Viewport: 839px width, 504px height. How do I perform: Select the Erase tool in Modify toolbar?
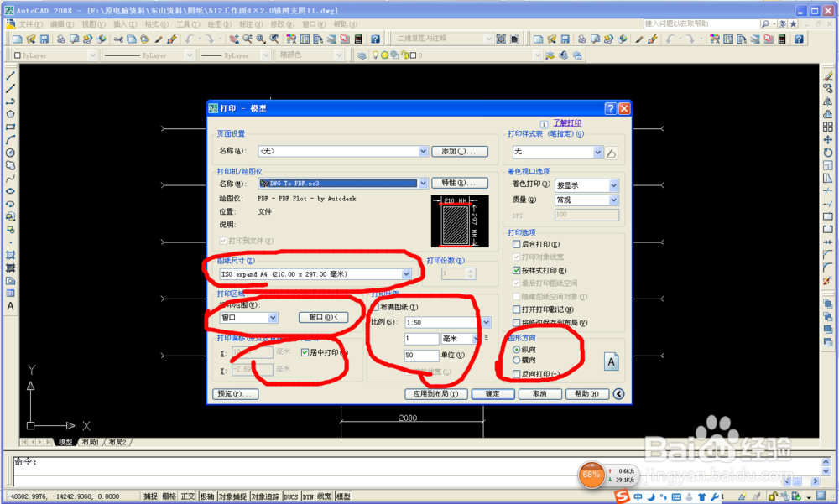[x=828, y=75]
